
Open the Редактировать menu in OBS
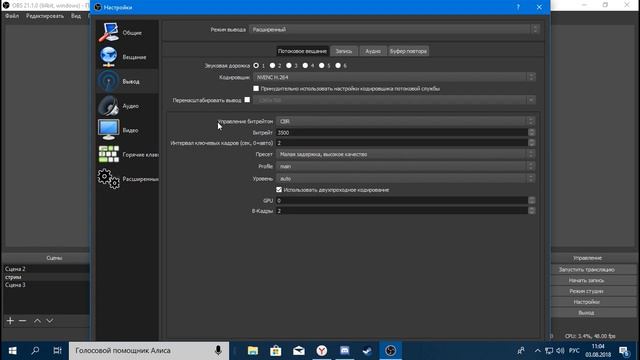click(45, 16)
